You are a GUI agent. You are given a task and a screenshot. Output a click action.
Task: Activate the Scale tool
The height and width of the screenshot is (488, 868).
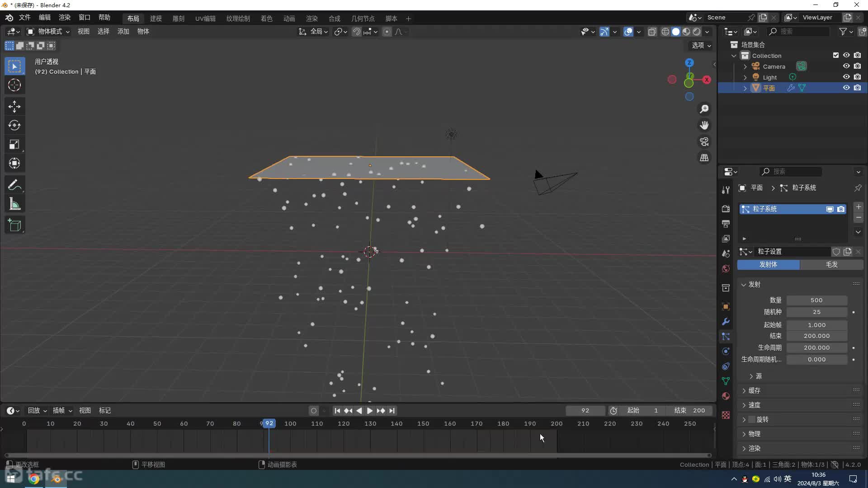pos(14,145)
